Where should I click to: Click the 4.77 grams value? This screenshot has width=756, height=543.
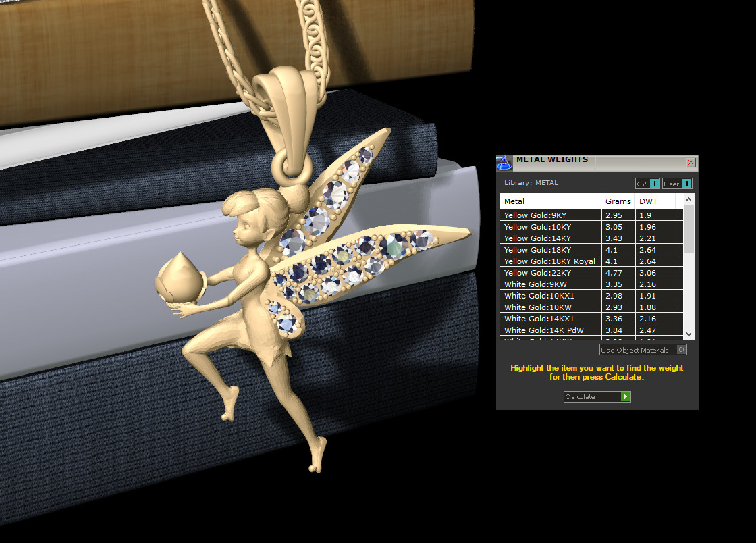(614, 273)
